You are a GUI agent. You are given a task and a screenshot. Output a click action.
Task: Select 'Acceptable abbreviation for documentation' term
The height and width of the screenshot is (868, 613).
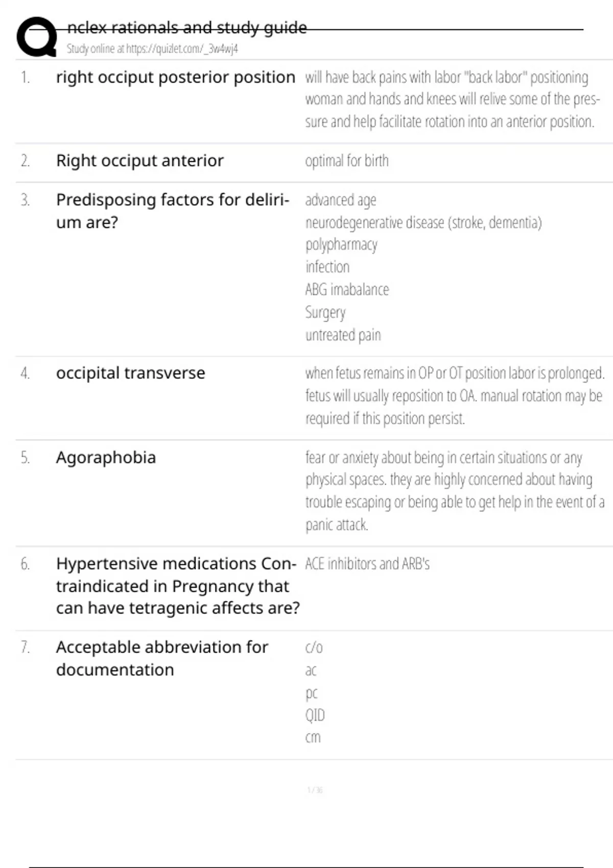(162, 658)
